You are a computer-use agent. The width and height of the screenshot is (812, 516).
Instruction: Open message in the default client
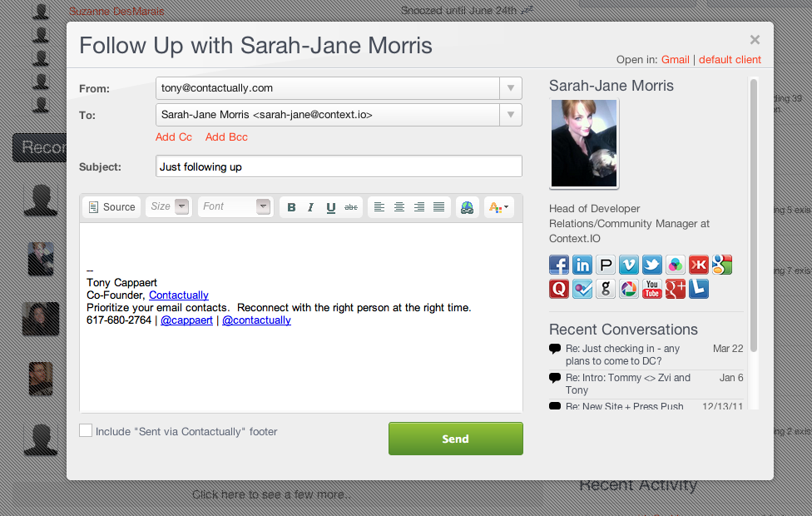tap(730, 60)
